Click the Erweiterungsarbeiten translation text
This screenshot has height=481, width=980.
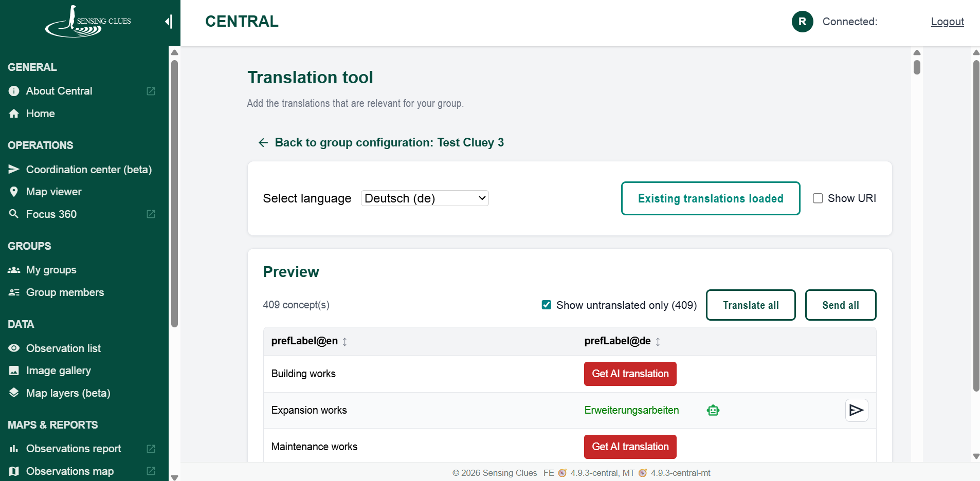(x=631, y=410)
